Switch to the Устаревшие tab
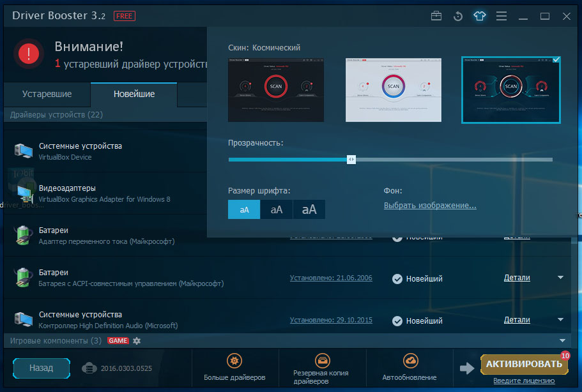 pos(47,94)
